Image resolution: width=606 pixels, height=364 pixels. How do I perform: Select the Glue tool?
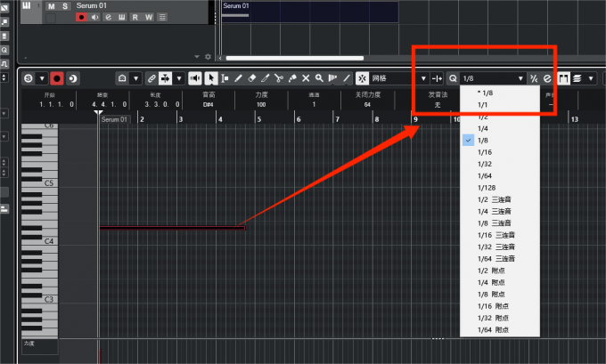[292, 78]
